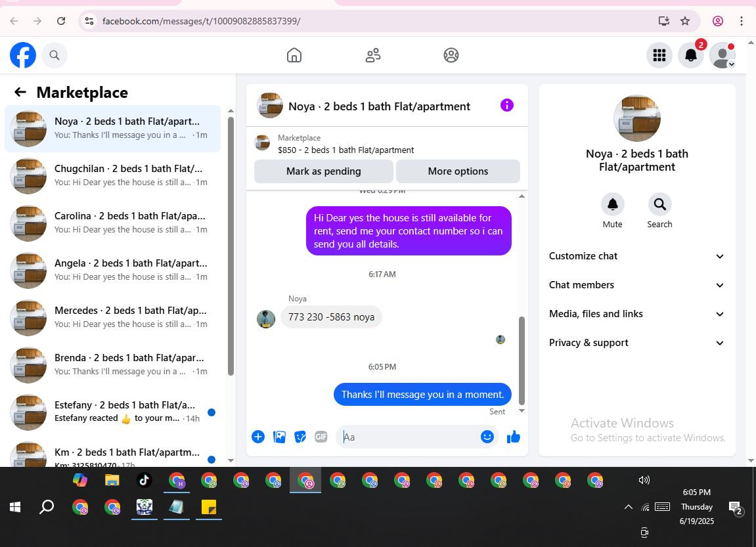
Task: Go back with the Marketplace arrow
Action: [x=20, y=92]
